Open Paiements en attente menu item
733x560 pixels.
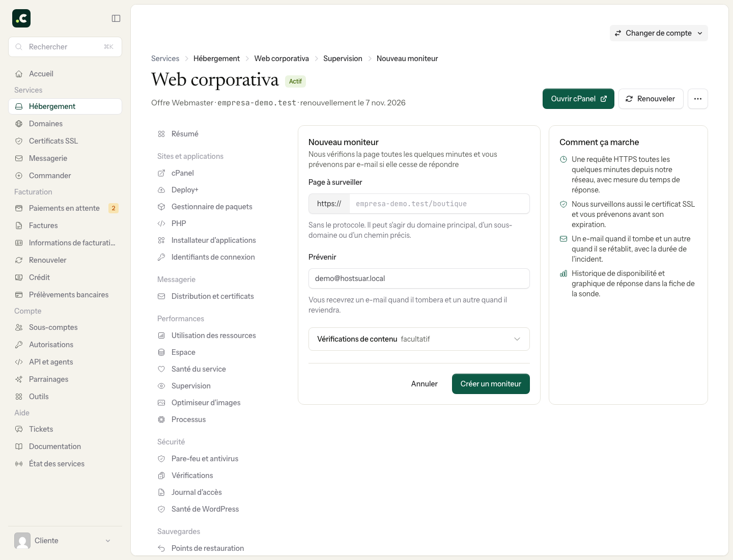[x=65, y=208]
